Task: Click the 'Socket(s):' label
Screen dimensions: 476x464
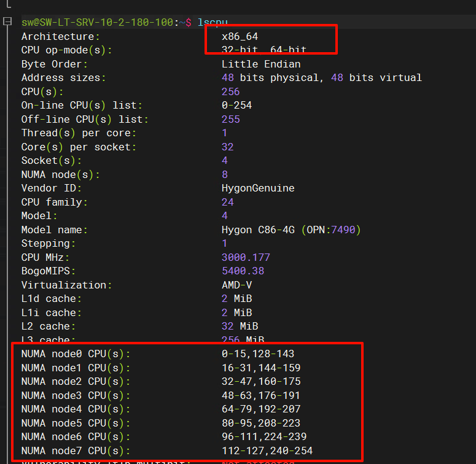Action: pyautogui.click(x=52, y=161)
